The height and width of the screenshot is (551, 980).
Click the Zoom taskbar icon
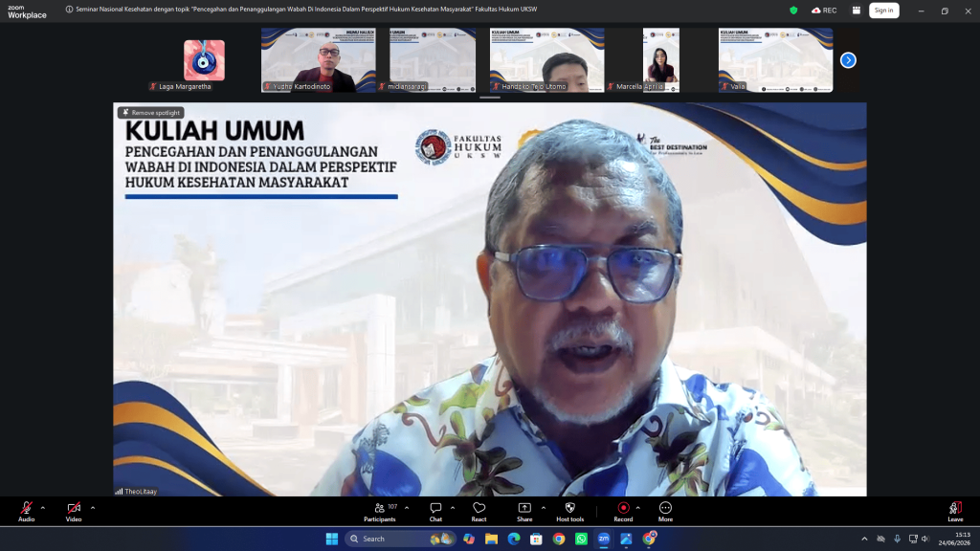[604, 539]
